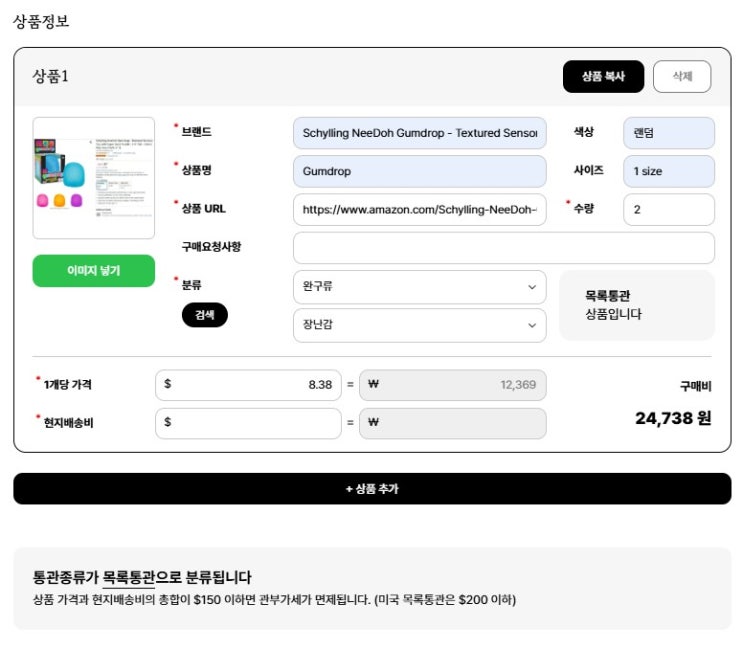Viewport: 743px width, 649px height.
Task: Click the 상품 URL label
Action: (204, 208)
